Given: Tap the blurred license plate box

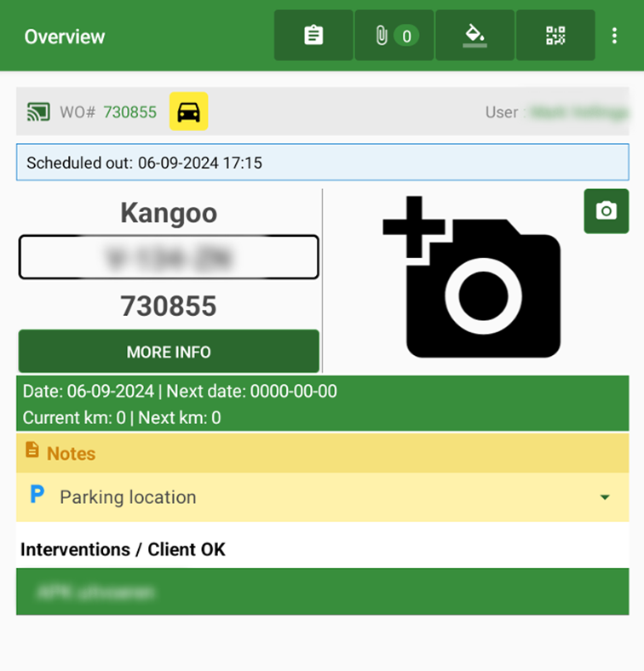Looking at the screenshot, I should click(169, 257).
